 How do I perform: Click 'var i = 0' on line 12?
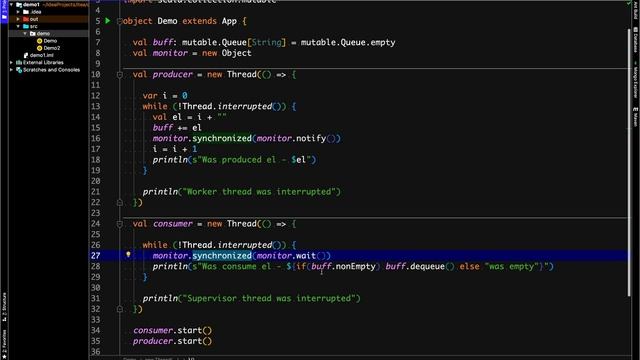165,96
